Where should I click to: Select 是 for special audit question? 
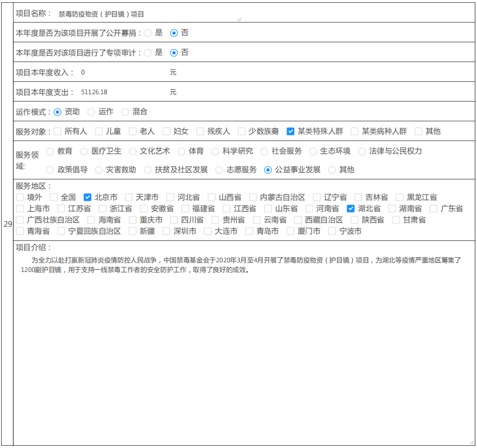coord(148,52)
